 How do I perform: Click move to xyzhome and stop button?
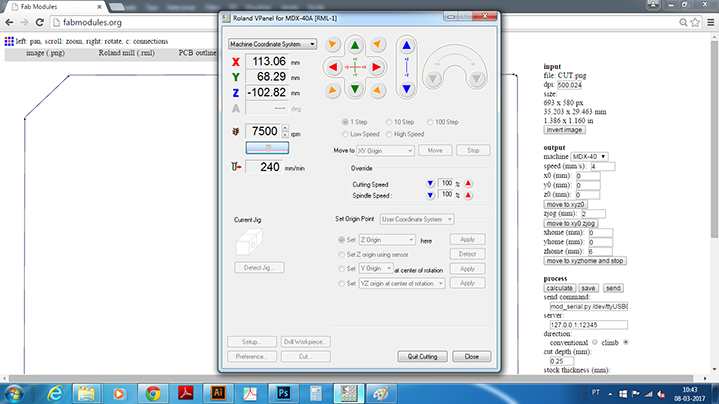point(585,261)
